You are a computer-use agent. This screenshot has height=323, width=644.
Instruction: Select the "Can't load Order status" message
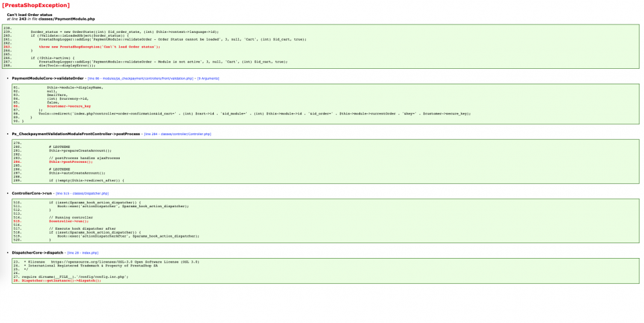30,15
